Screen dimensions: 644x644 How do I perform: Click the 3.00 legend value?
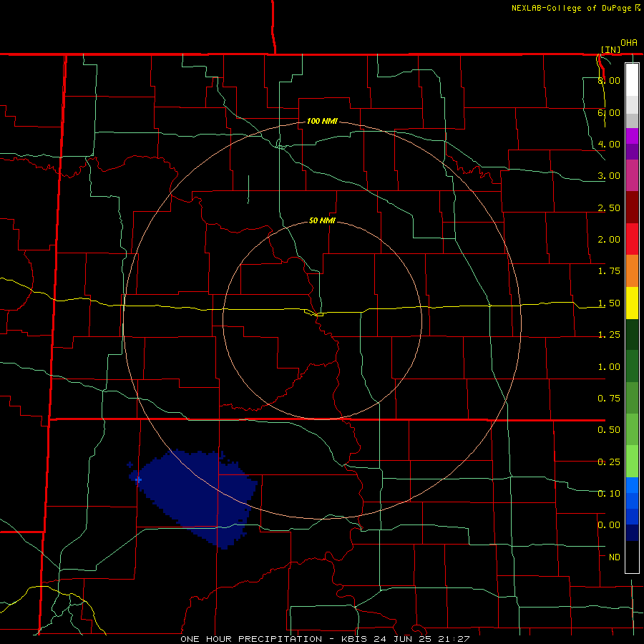click(x=609, y=176)
